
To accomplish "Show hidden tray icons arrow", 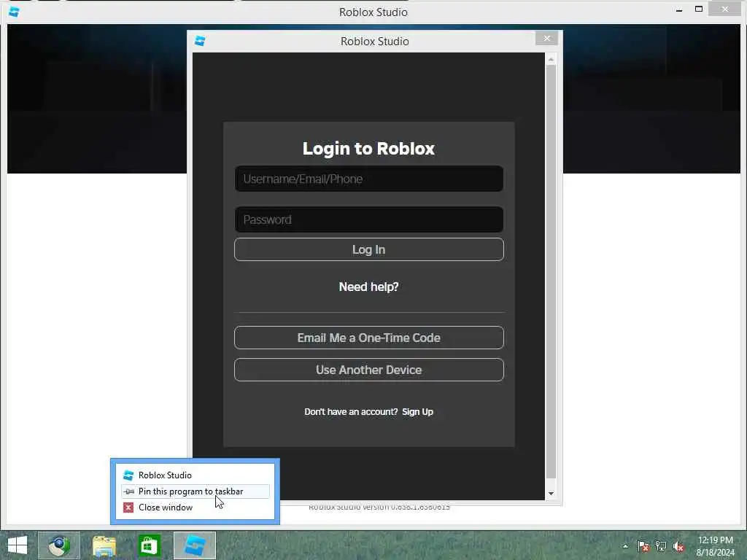I will click(625, 546).
